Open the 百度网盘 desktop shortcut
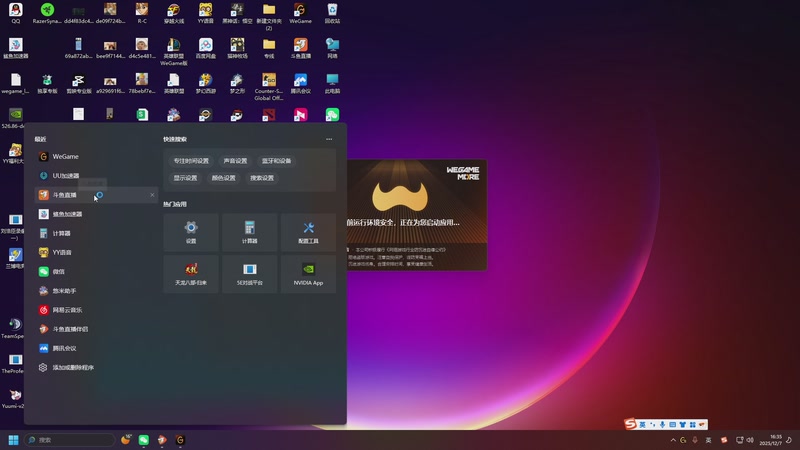The width and height of the screenshot is (800, 450). (206, 48)
